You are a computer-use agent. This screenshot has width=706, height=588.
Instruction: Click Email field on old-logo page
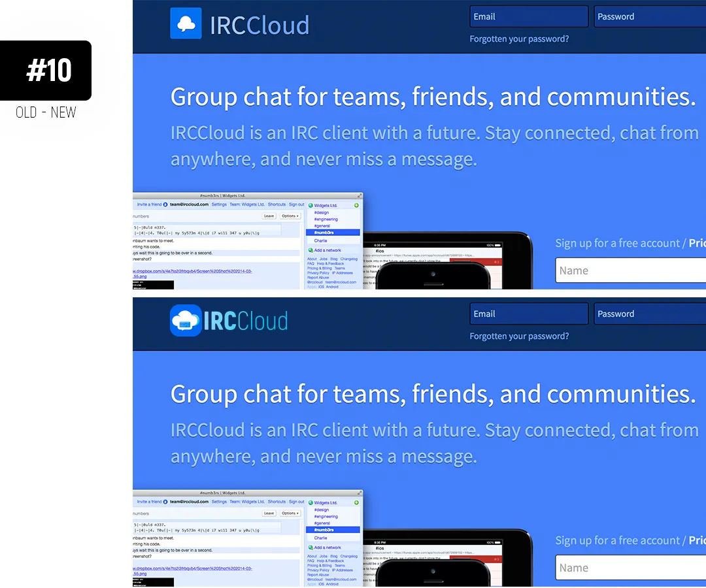(529, 16)
